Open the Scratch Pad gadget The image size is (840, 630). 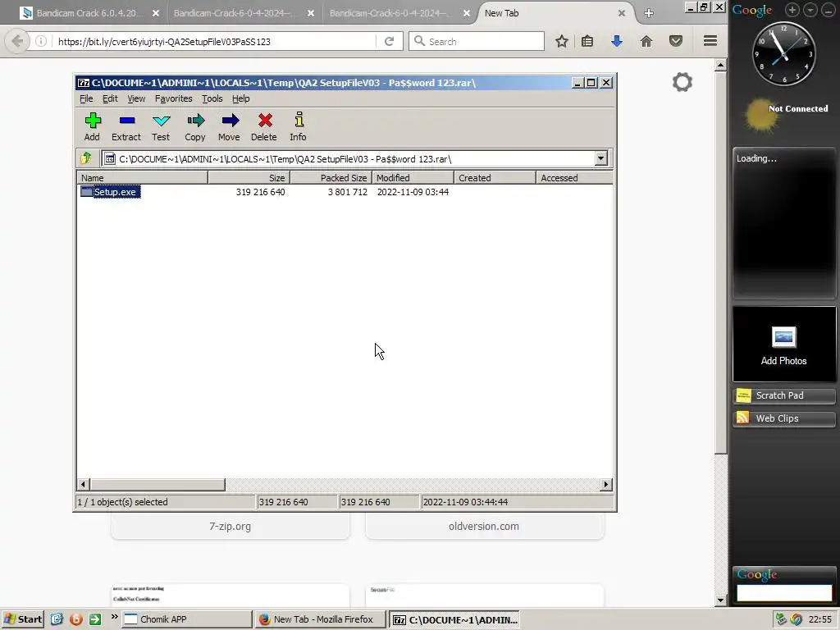[x=784, y=395]
